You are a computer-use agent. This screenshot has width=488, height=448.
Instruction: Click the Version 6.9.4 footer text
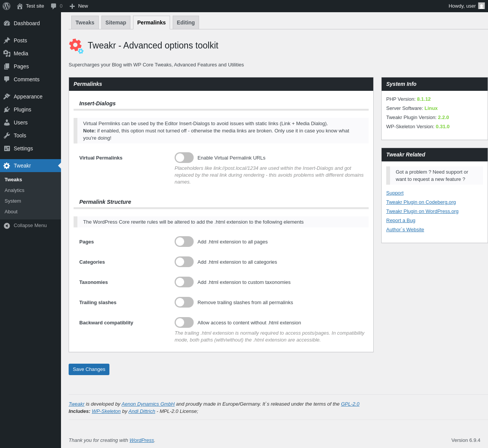coord(466,440)
